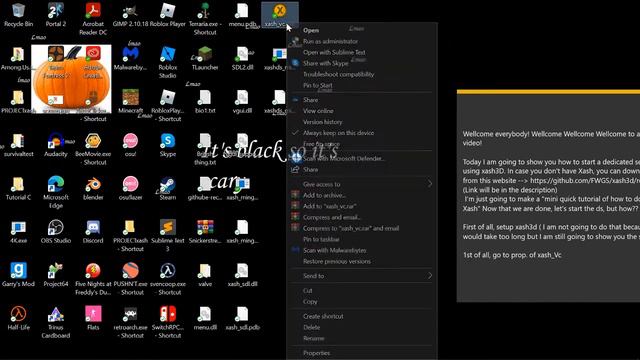Select the PUSHNT.exe shortcut icon
Viewport: 640px width, 360px height.
tap(130, 279)
